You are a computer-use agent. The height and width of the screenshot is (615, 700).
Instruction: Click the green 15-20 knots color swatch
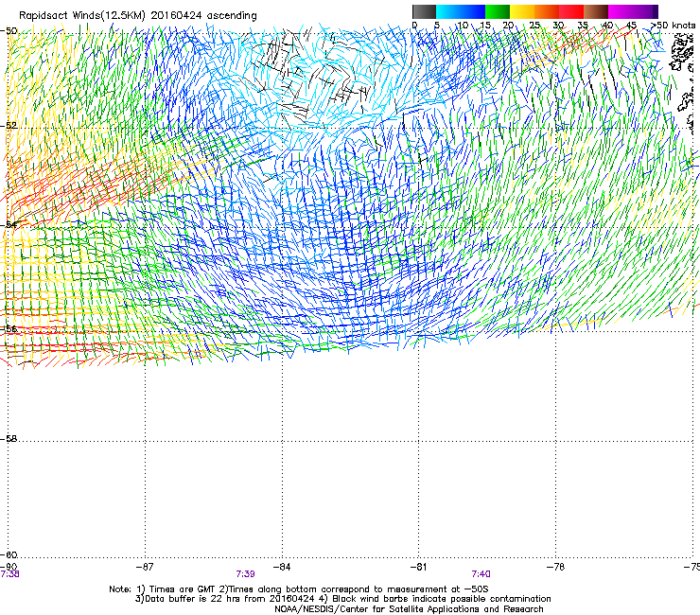498,11
